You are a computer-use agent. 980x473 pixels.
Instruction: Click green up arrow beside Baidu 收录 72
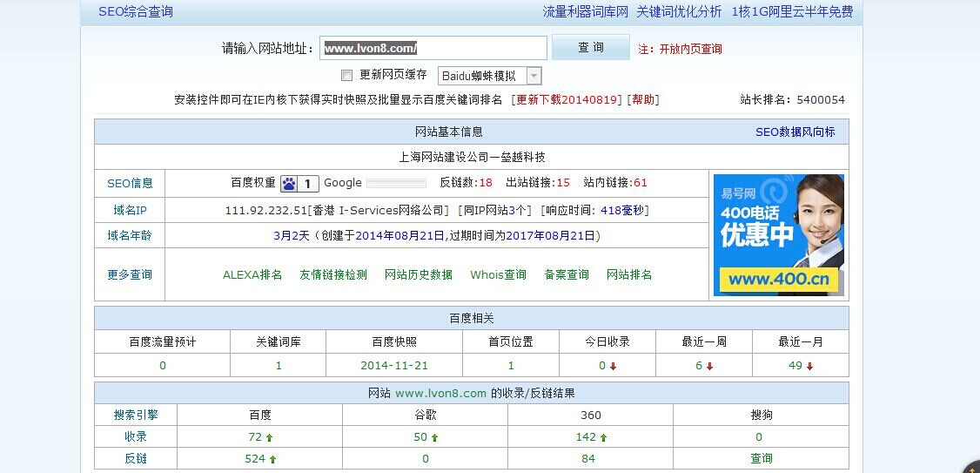coord(270,438)
